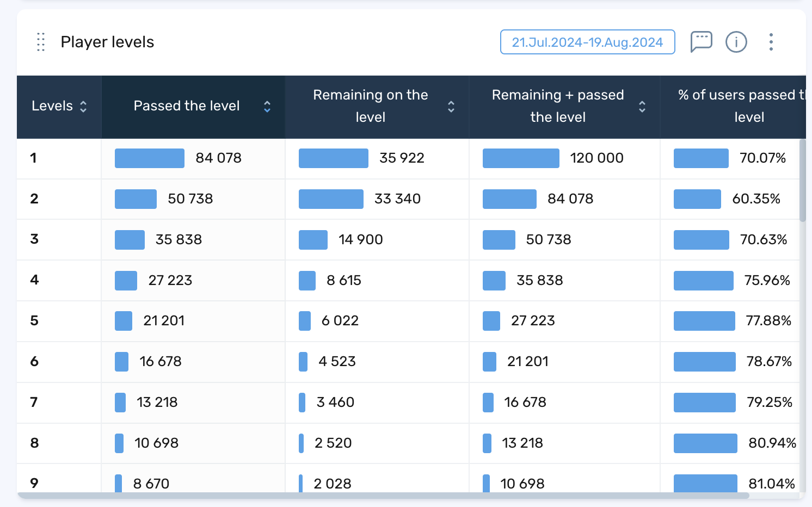Open the comments speech-bubble icon

701,41
